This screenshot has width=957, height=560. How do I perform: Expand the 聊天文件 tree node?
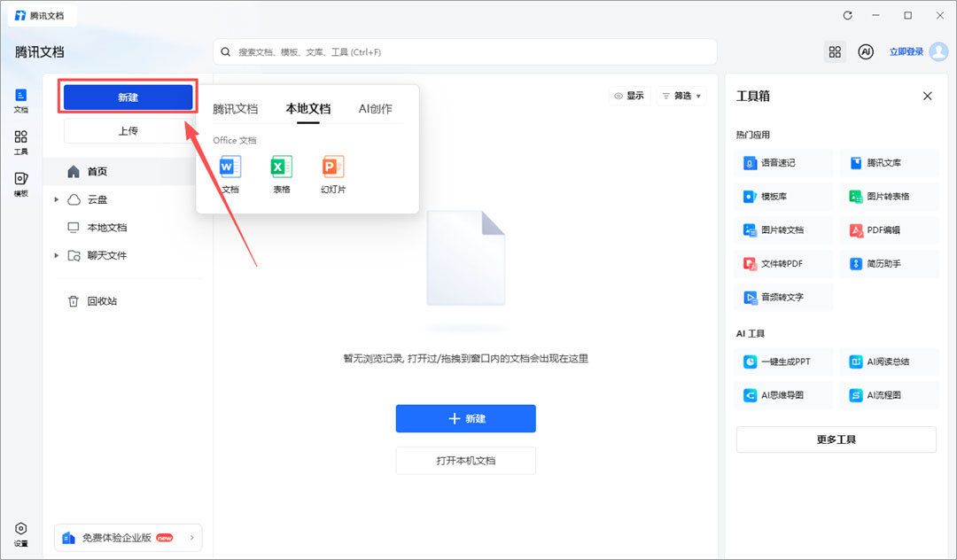[x=57, y=255]
